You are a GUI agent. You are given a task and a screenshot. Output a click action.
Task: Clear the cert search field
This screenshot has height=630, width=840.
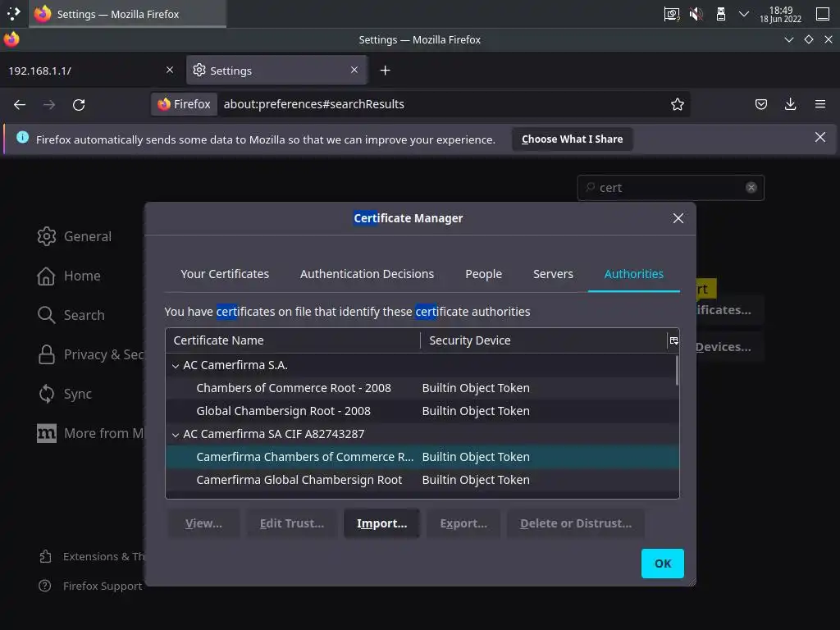751,188
